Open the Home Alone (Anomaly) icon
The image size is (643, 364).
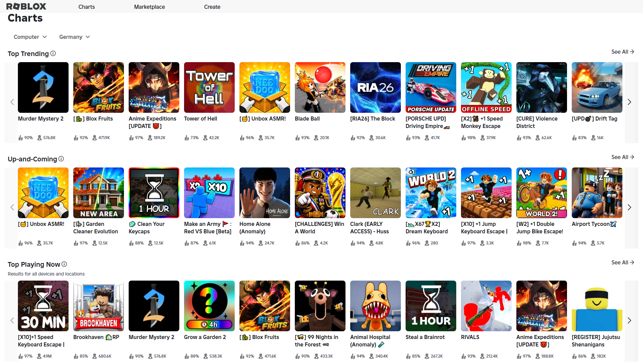pos(265,193)
